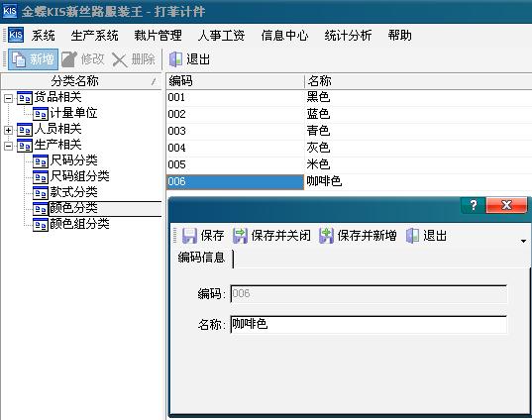Click the 保存并新增 icon in dialog

pos(326,236)
